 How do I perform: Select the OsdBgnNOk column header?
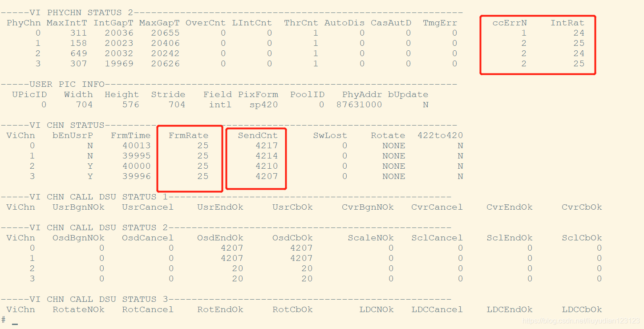coord(78,238)
